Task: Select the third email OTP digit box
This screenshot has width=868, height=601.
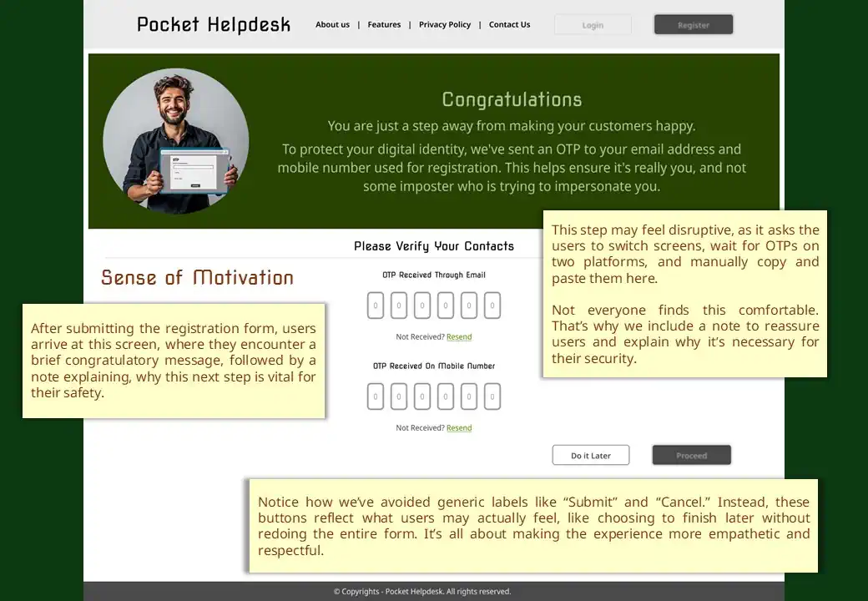Action: 421,306
